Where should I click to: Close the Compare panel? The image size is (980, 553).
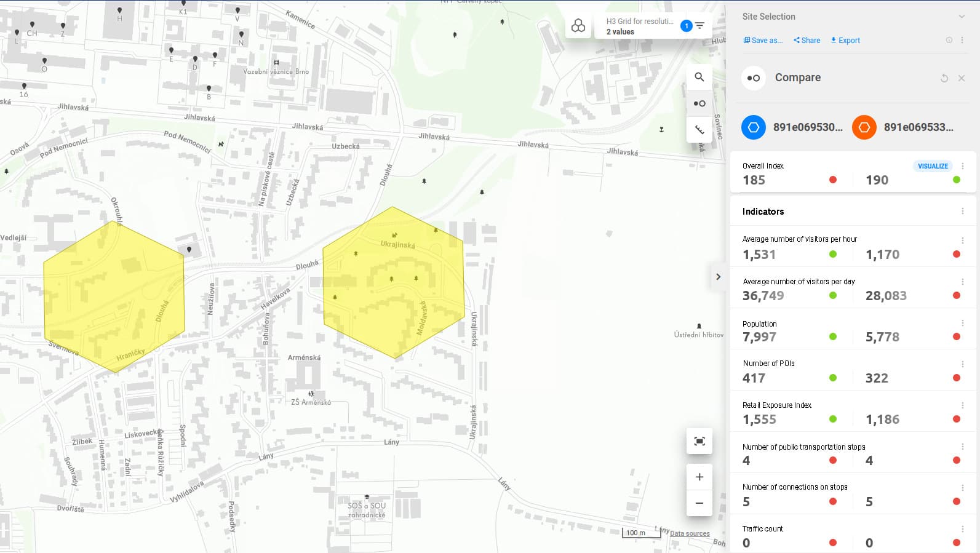962,78
